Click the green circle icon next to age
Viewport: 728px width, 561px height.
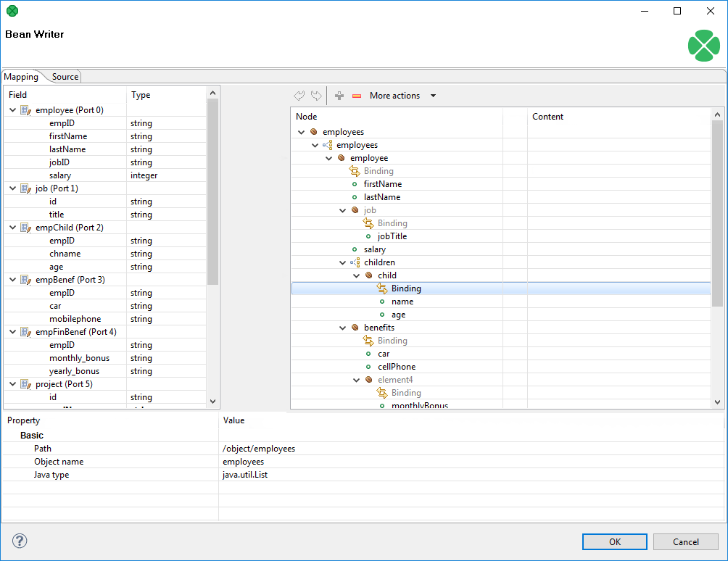coord(381,314)
